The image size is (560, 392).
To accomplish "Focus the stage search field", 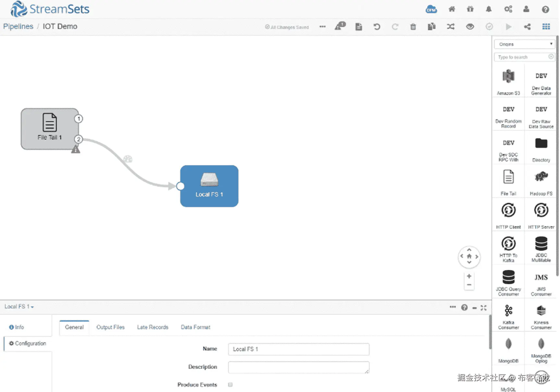I will [525, 57].
